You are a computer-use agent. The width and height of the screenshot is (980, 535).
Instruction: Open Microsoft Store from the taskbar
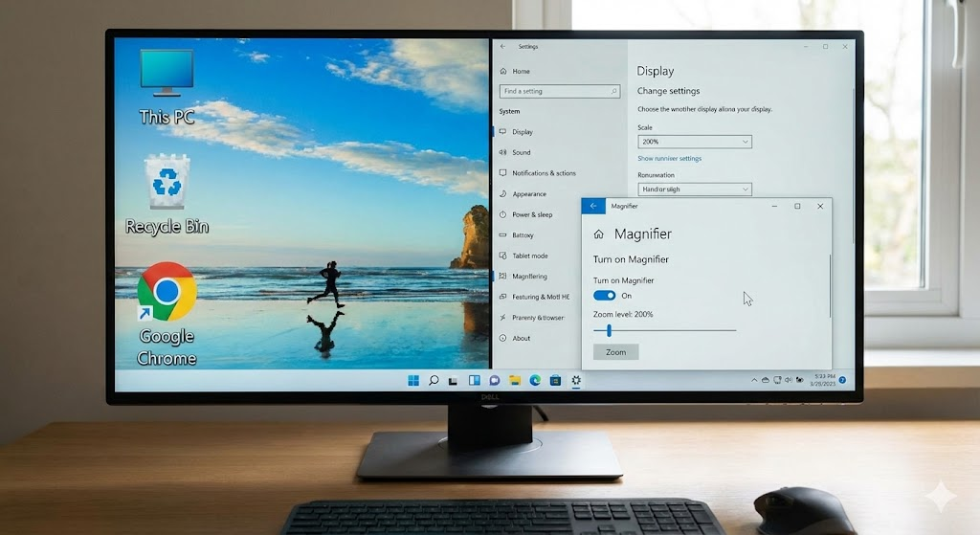point(555,381)
